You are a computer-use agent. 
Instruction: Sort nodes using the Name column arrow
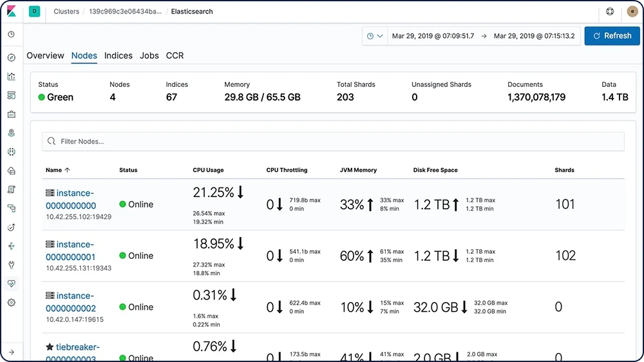68,170
